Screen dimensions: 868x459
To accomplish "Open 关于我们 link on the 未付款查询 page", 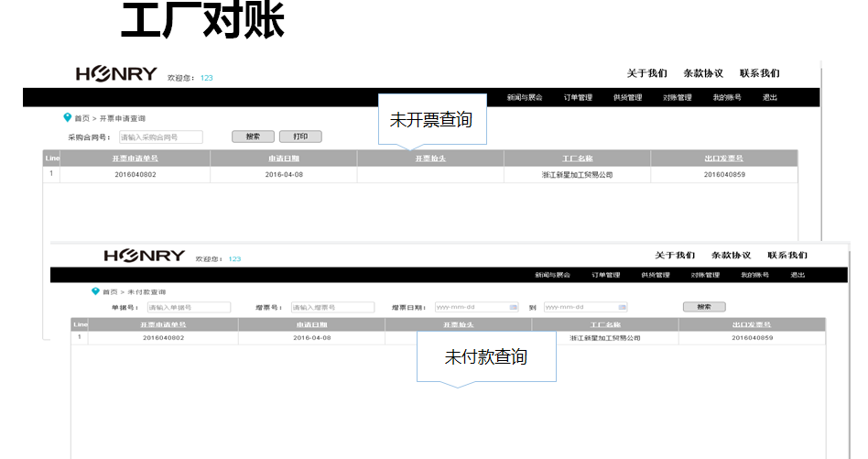I will click(x=675, y=256).
